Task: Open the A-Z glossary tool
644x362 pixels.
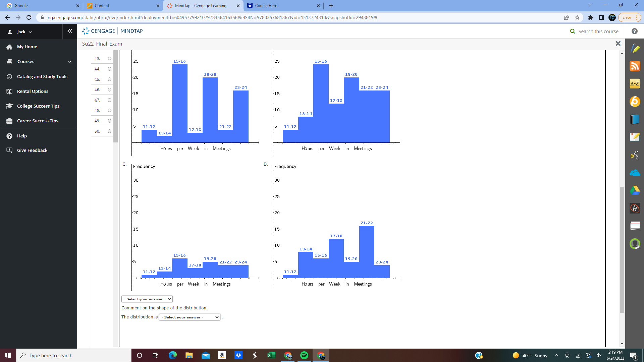Action: [635, 84]
